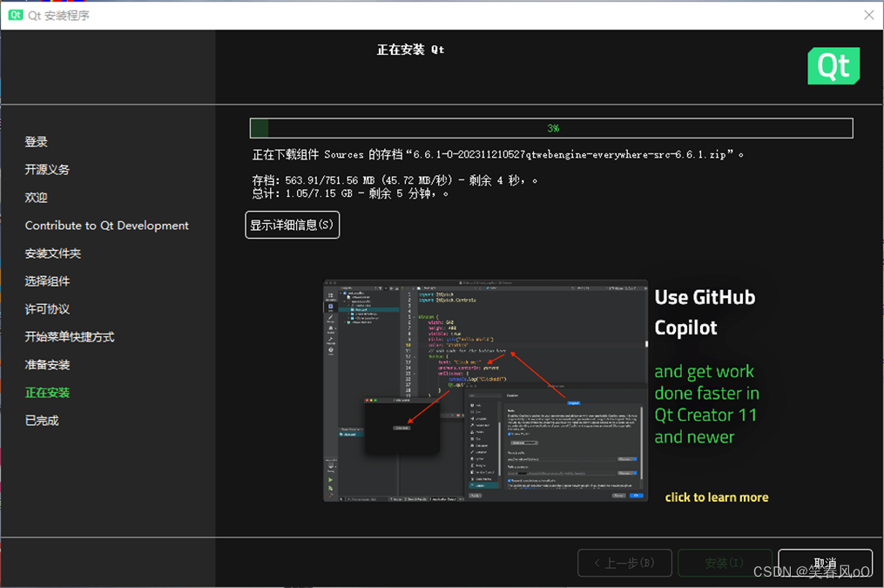Viewport: 884px width, 588px height.
Task: Click the 取消 cancel button
Action: point(825,563)
